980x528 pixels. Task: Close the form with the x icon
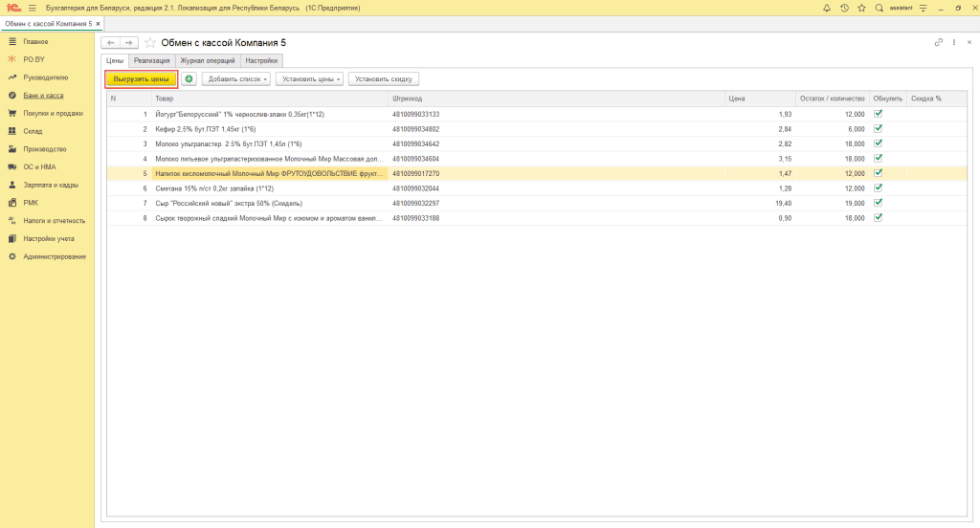[969, 42]
